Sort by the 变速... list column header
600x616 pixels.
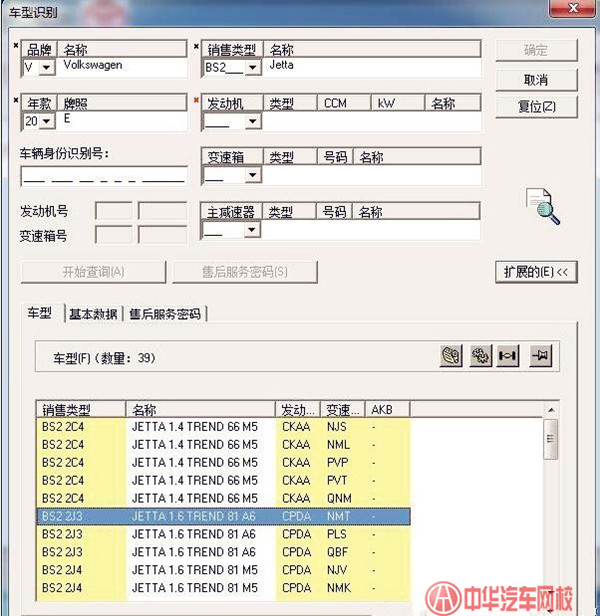[x=343, y=410]
